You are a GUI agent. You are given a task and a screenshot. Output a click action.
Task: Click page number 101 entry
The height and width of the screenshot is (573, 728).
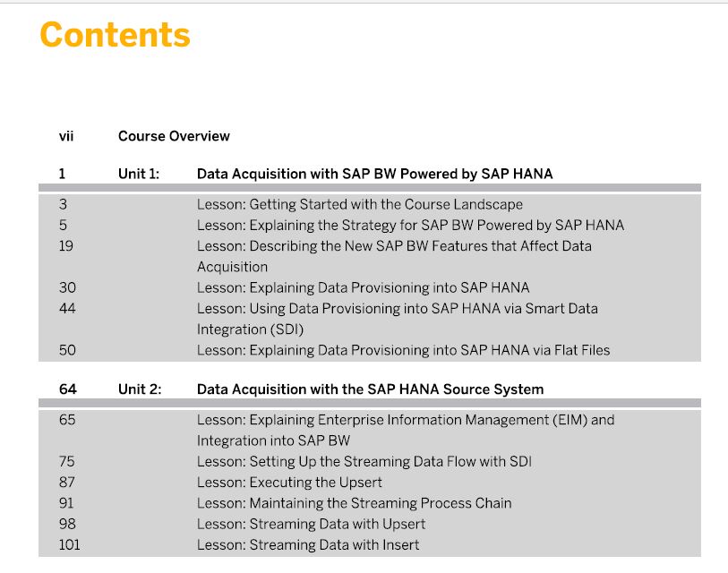pyautogui.click(x=69, y=544)
